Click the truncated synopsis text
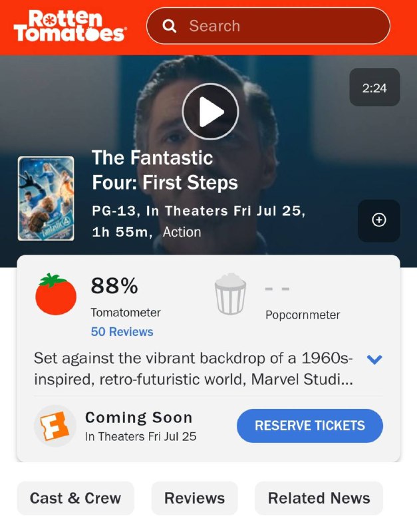Viewport: 417px width, 532px height. tap(193, 369)
